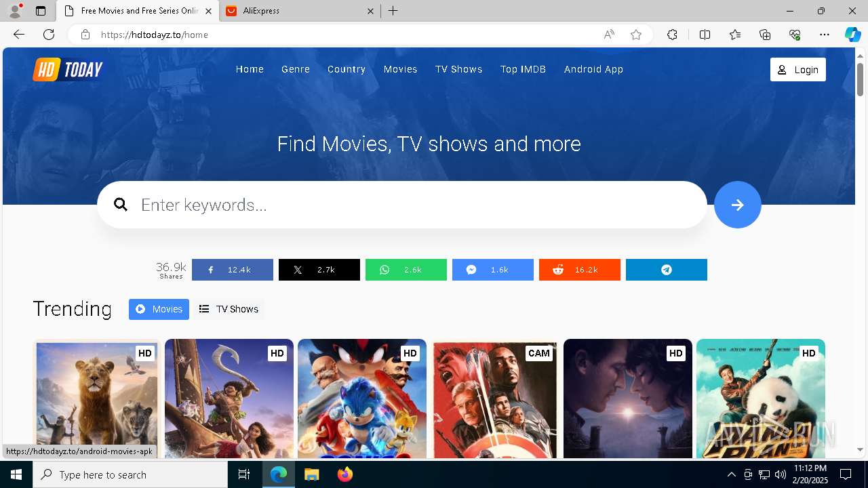Click the address bar URL
This screenshot has width=868, height=488.
(x=155, y=35)
